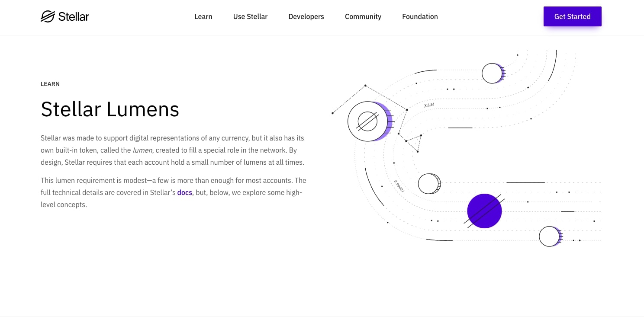The width and height of the screenshot is (644, 329).
Task: Open the Use Stellar menu
Action: point(250,16)
